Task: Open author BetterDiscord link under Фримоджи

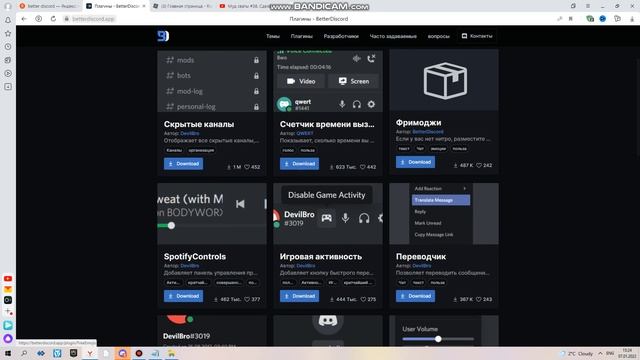Action: (428, 131)
